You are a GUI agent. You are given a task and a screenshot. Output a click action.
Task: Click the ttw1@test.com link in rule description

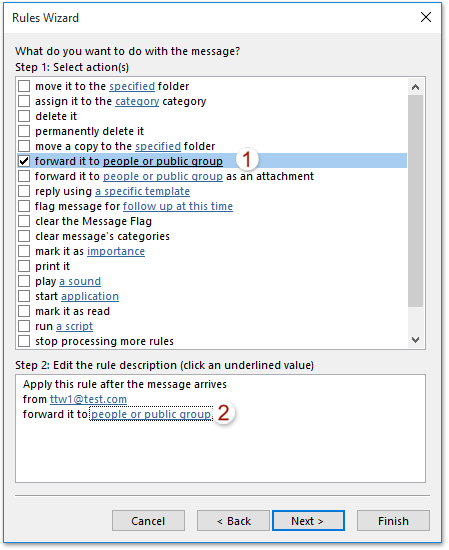(88, 399)
